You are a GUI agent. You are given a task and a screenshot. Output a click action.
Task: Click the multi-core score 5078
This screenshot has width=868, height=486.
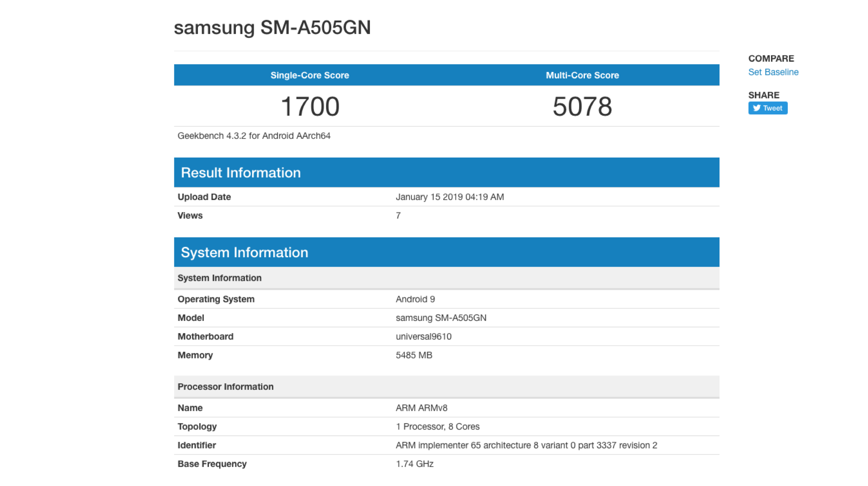(x=582, y=106)
